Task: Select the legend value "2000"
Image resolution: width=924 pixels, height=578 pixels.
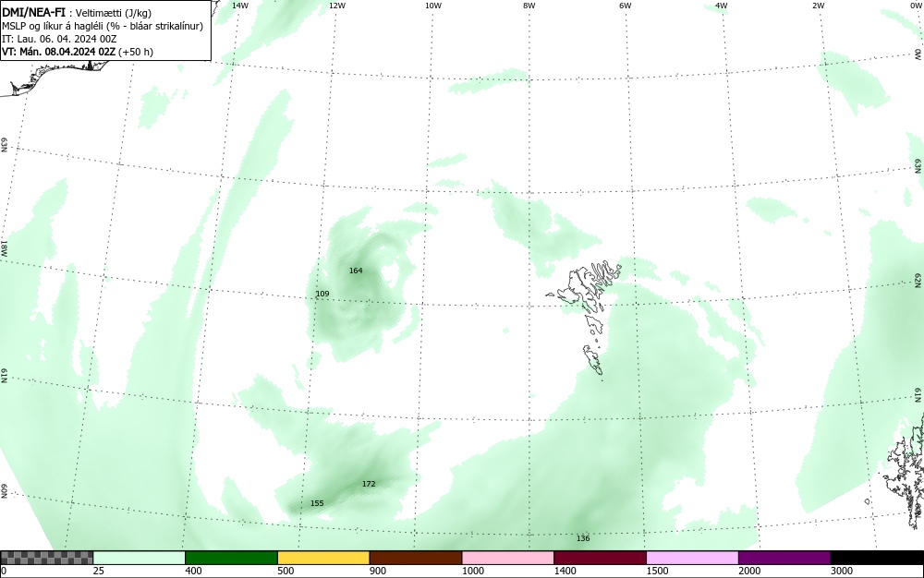Action: click(749, 571)
